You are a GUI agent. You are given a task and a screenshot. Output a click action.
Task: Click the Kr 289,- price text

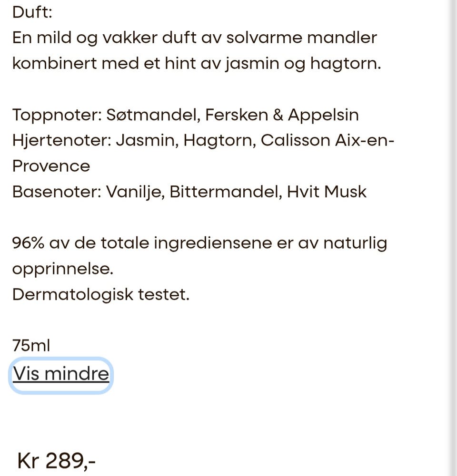click(x=56, y=460)
